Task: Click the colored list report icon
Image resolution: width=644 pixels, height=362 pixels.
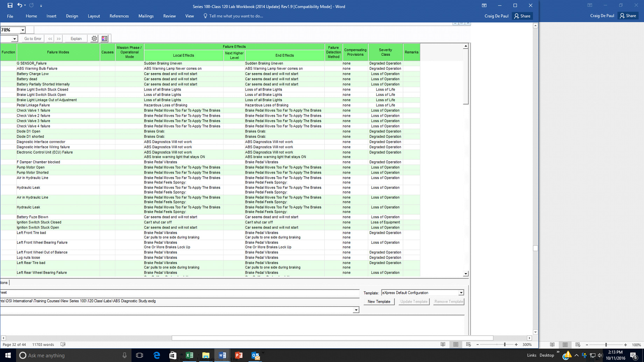Action: [x=104, y=38]
